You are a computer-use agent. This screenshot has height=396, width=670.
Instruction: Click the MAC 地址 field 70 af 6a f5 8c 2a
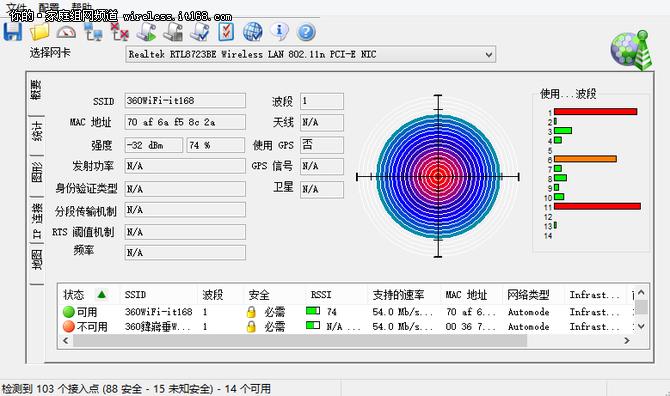click(185, 122)
